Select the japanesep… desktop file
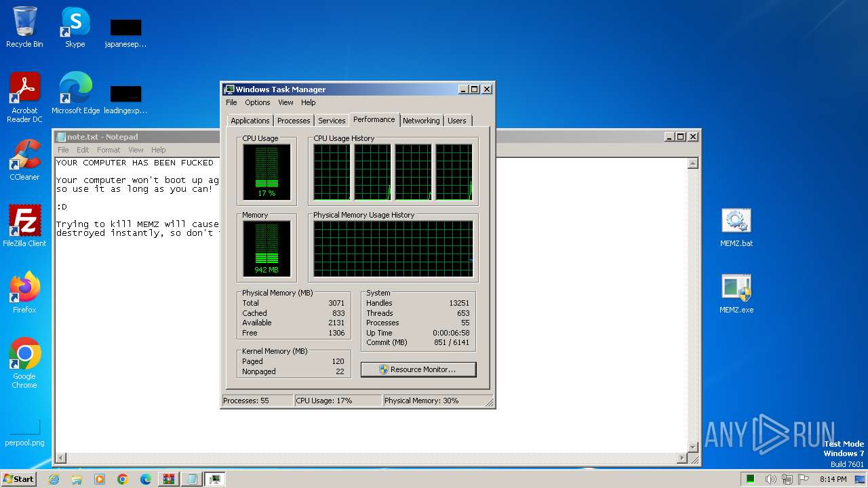868x488 pixels. click(x=125, y=33)
